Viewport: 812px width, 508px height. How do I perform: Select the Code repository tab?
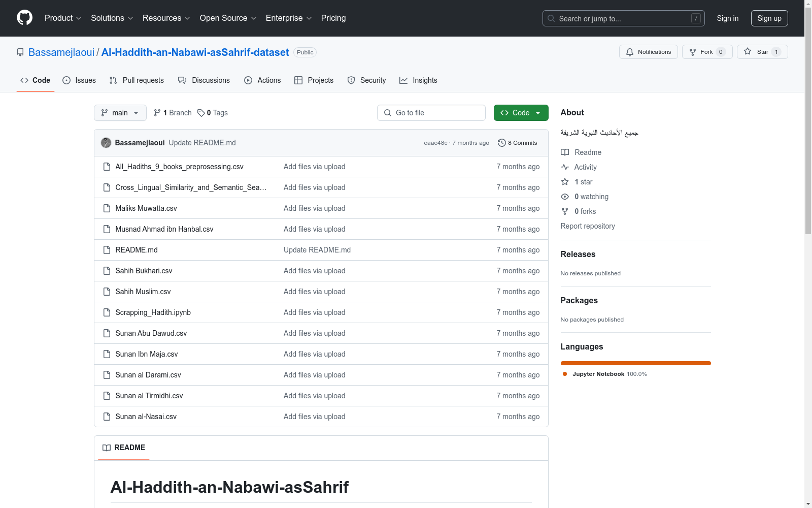coord(36,80)
